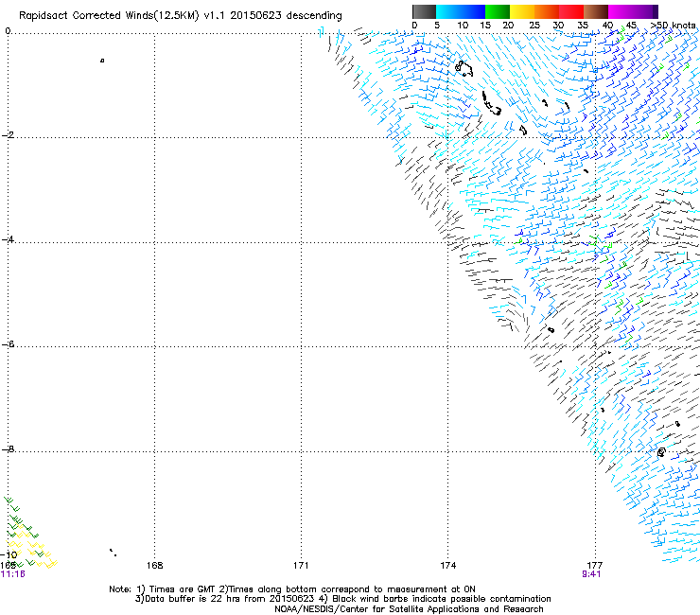Click the 'Rapidsact Corrected Winds(12.5KM)' title text
The image size is (700, 615).
(109, 16)
